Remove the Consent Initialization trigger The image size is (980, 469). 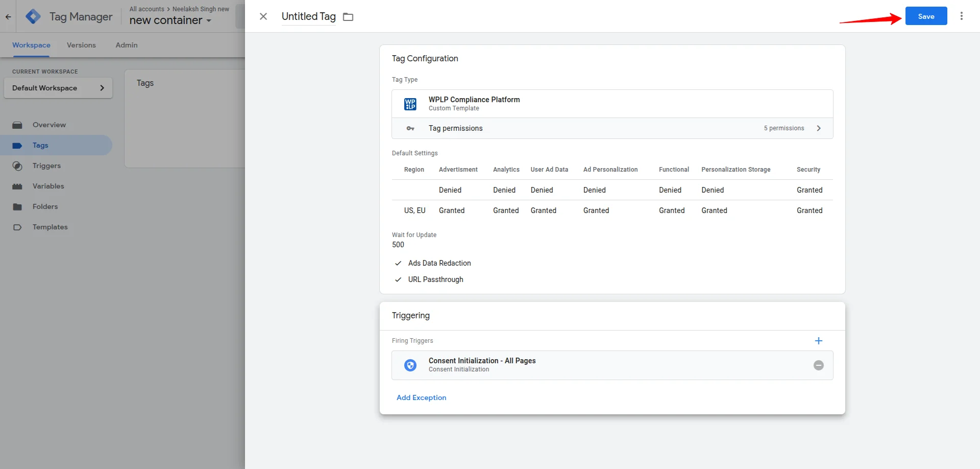point(819,365)
